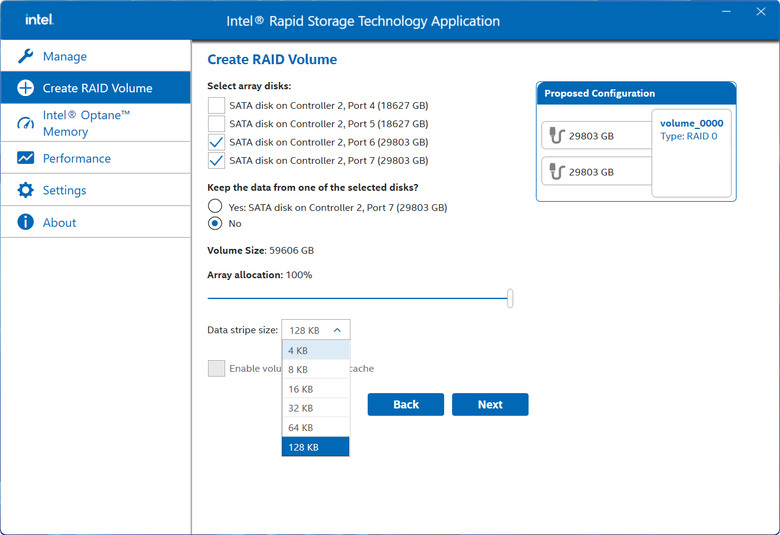
Task: Click the Proposed Configuration header
Action: pos(636,94)
